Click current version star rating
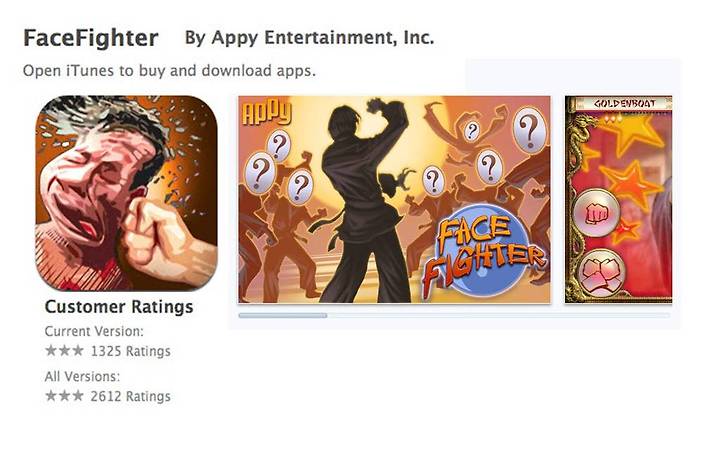This screenshot has height=461, width=720. click(64, 351)
